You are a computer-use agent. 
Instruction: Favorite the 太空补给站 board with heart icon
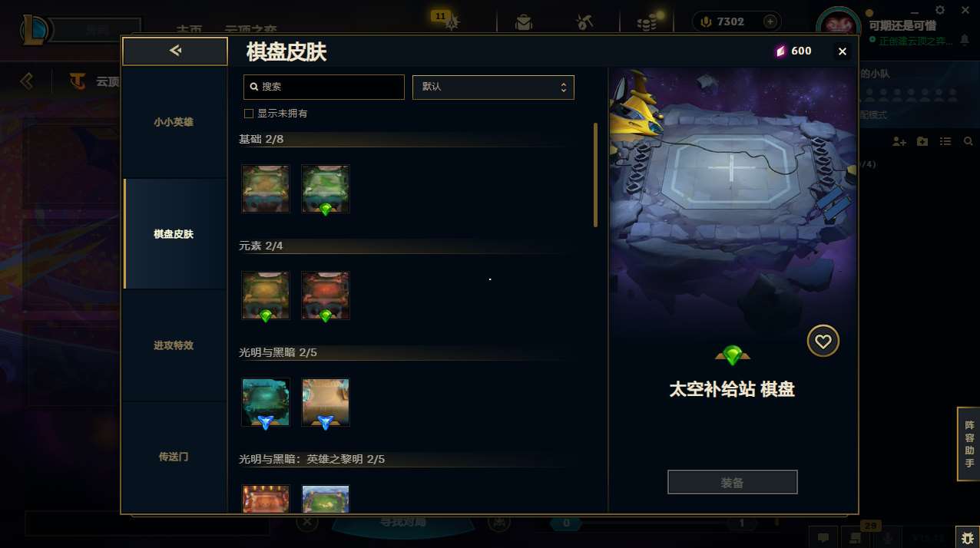[x=823, y=341]
